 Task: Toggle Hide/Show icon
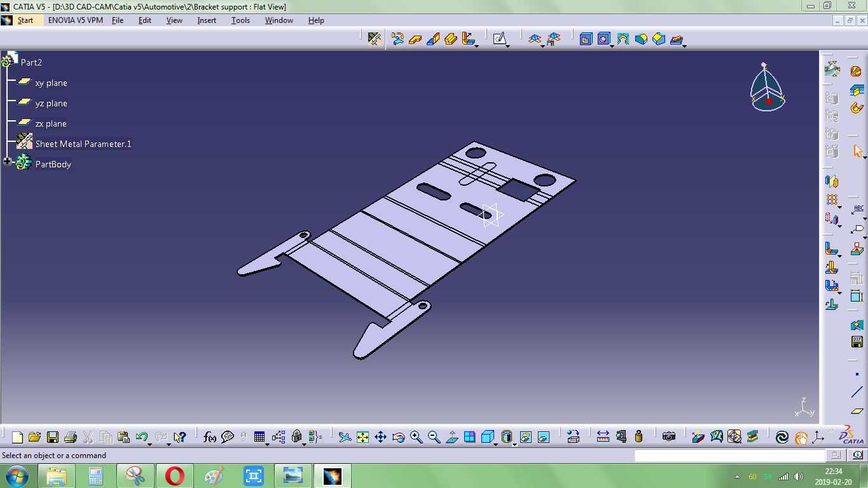(x=525, y=437)
